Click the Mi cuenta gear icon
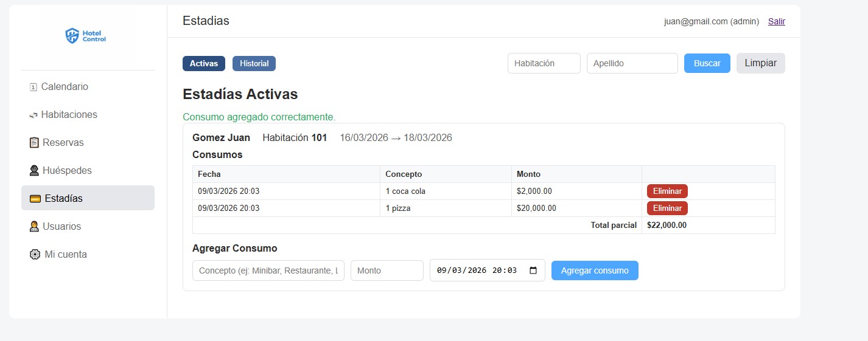The width and height of the screenshot is (868, 341). [35, 255]
